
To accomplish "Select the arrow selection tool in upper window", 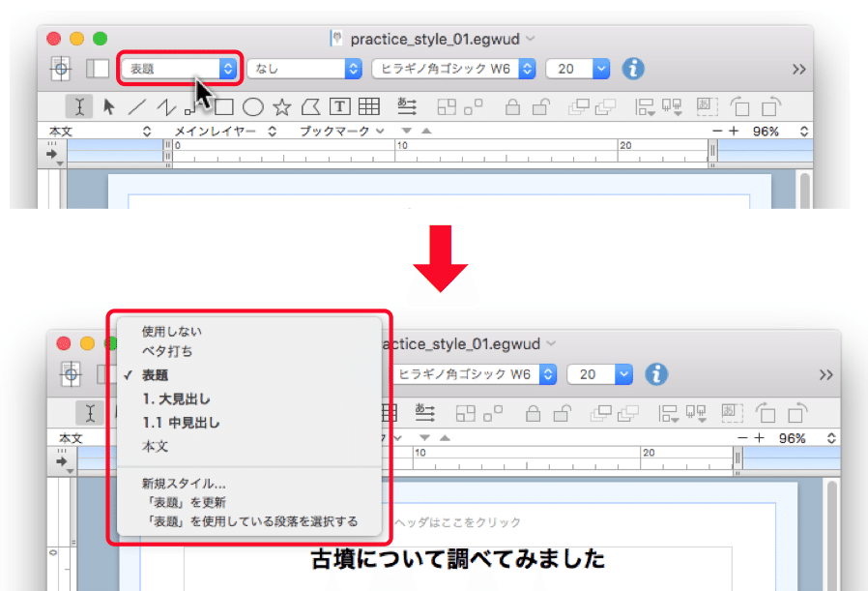I will click(x=109, y=106).
